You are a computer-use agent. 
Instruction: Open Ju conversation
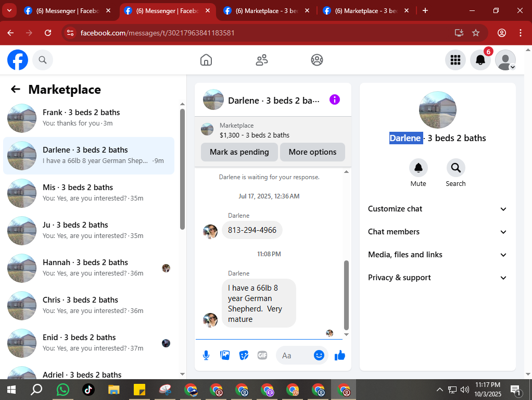click(88, 231)
